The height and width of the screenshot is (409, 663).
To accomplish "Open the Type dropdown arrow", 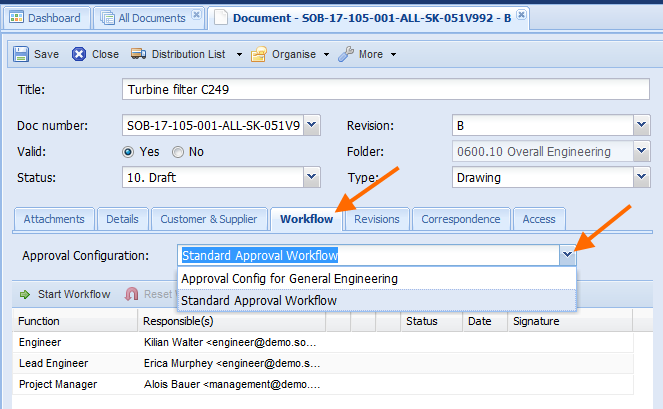I will (641, 177).
